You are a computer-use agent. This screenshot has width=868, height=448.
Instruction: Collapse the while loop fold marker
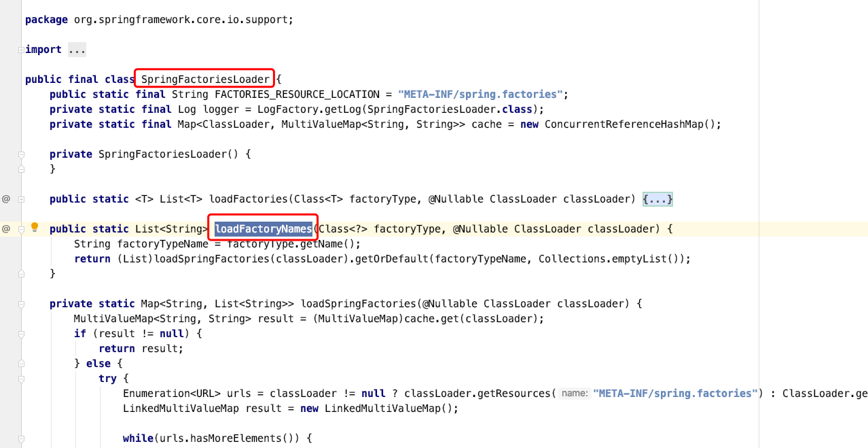(20, 438)
